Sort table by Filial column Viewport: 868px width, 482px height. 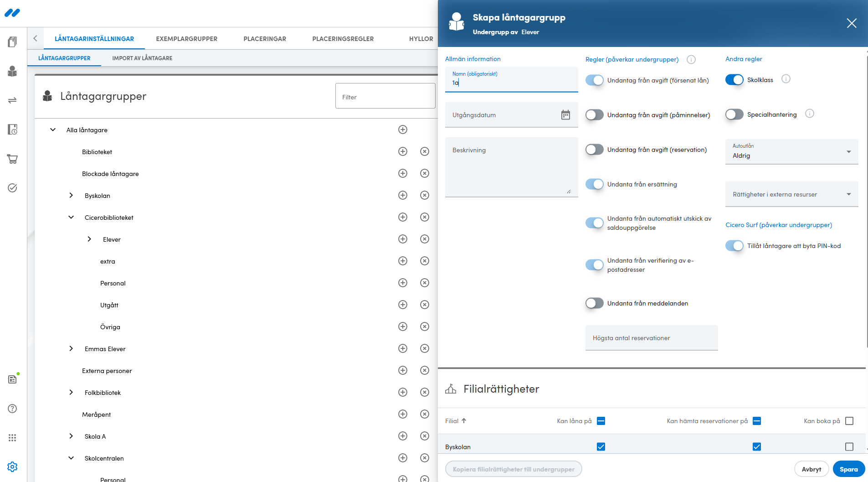pos(456,421)
